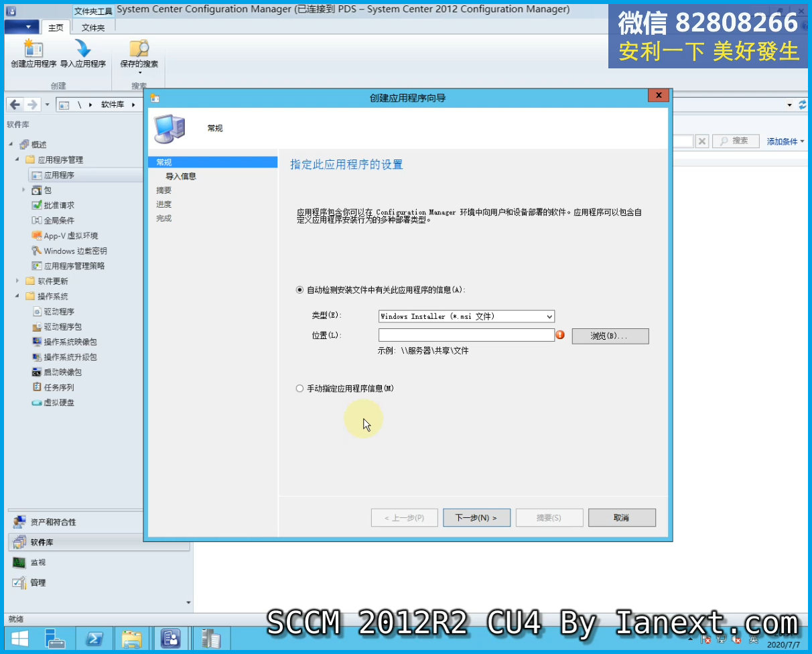Open 全局条件 node in tree
The height and width of the screenshot is (654, 812).
pyautogui.click(x=59, y=220)
